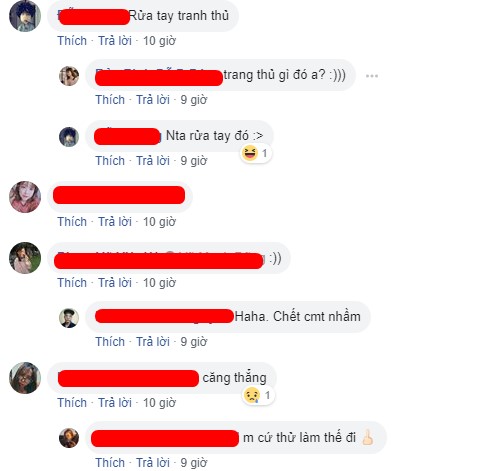
Task: Click the middle finger emoji in the last reply
Action: [368, 437]
